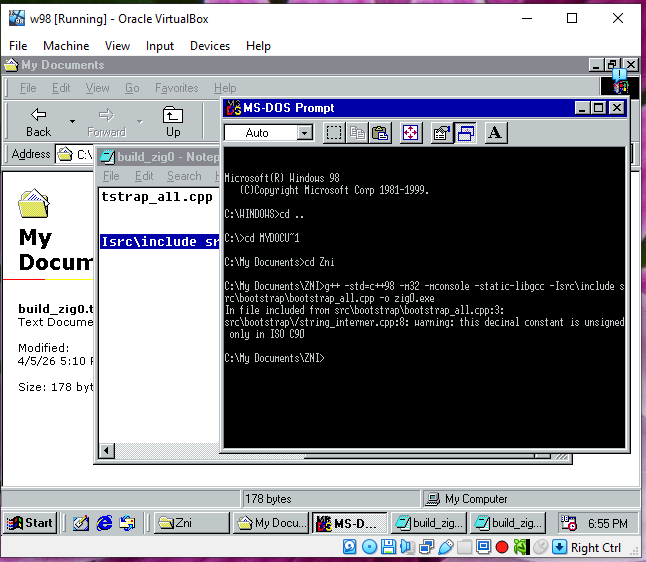The image size is (646, 562).
Task: Open Notepad's Search menu
Action: coord(184,176)
